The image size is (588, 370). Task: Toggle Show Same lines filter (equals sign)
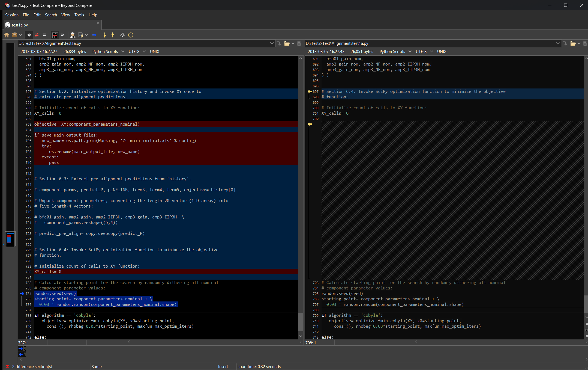point(45,35)
